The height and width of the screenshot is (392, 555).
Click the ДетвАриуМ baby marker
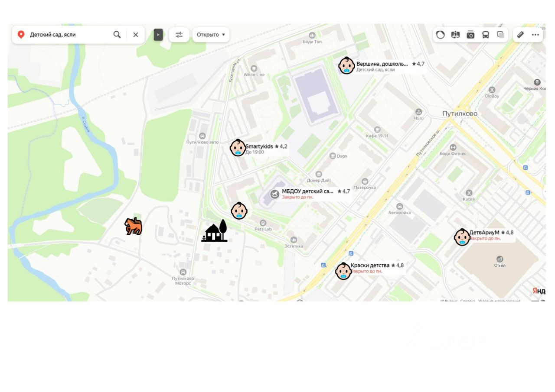(462, 237)
